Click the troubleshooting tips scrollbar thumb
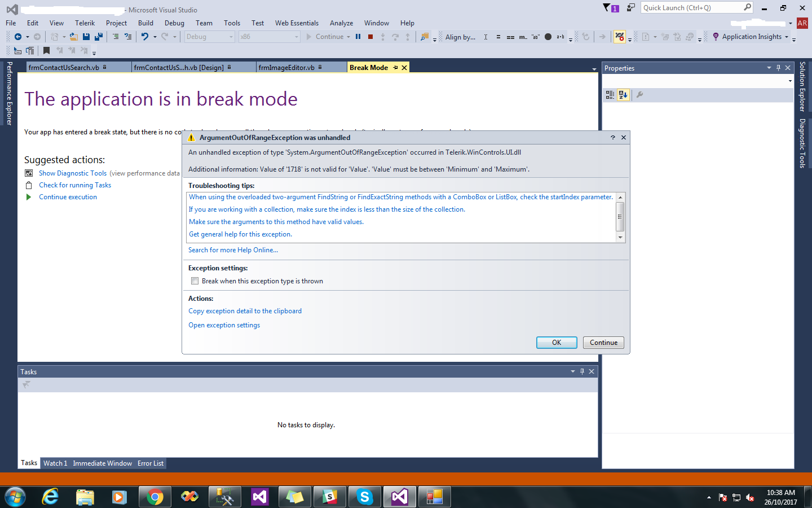The image size is (812, 508). pos(620,217)
